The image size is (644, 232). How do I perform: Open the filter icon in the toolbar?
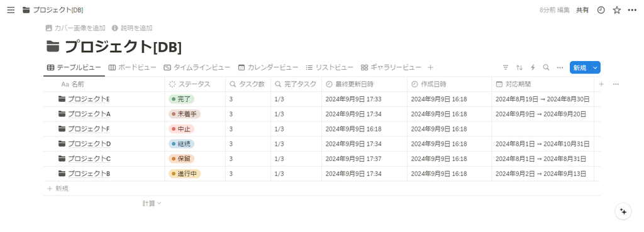tap(506, 67)
